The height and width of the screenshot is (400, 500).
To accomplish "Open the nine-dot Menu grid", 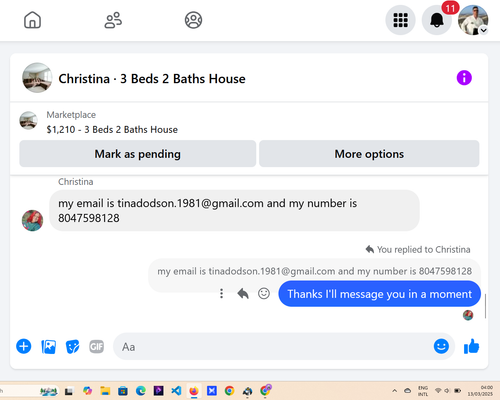I will [400, 20].
